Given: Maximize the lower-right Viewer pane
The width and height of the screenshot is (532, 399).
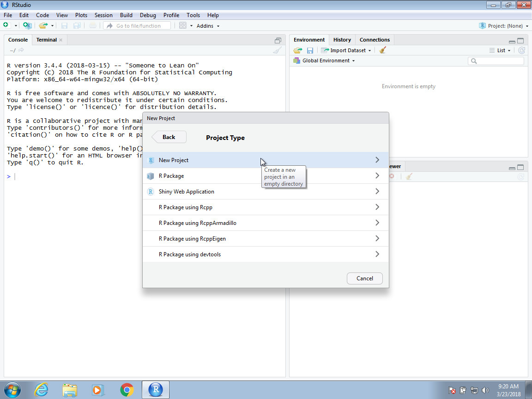Looking at the screenshot, I should click(520, 167).
